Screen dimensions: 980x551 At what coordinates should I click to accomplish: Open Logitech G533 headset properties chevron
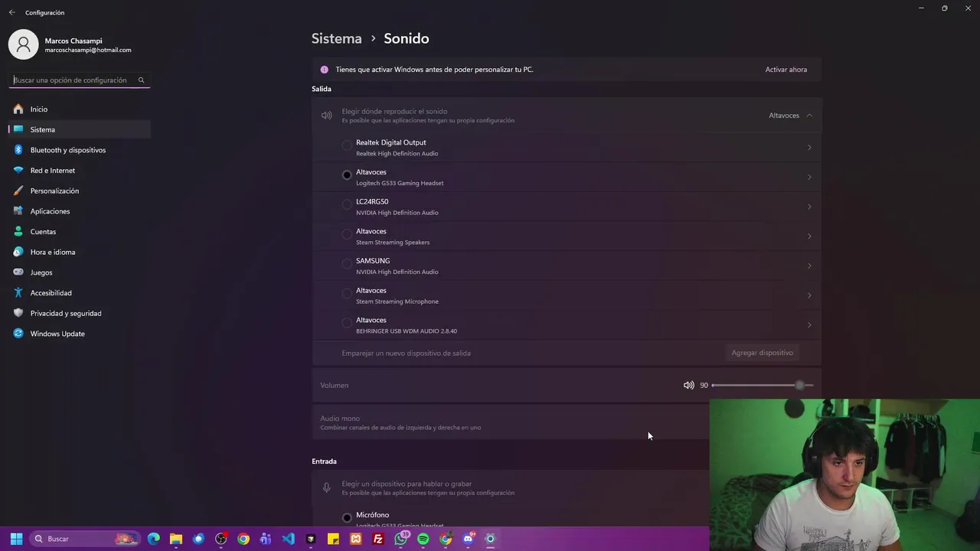809,178
